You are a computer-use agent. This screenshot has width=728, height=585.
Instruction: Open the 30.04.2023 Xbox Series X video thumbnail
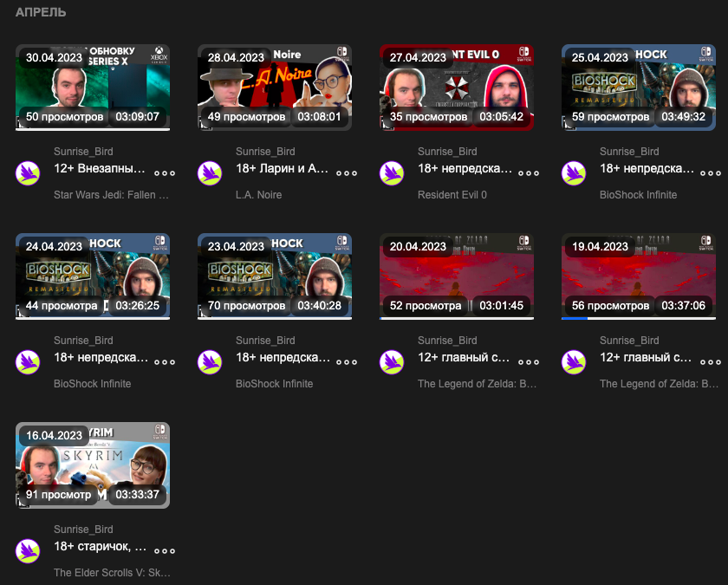(x=93, y=88)
